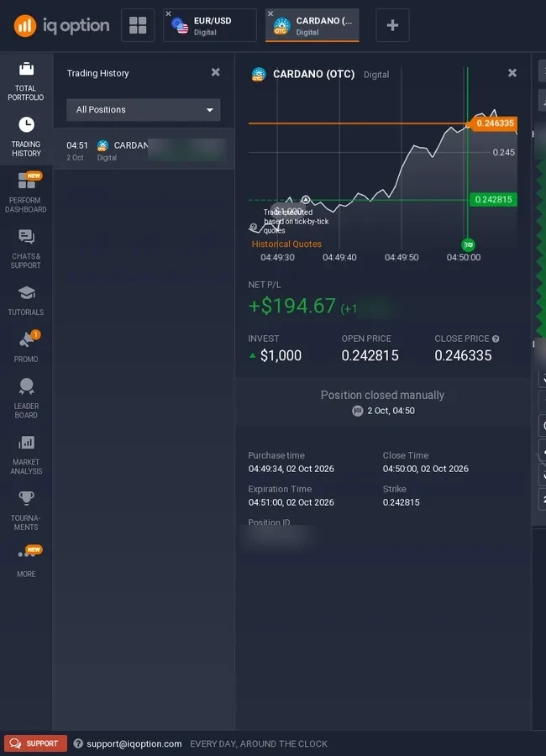
Task: Click the orange 0.246335 price label
Action: [x=493, y=123]
